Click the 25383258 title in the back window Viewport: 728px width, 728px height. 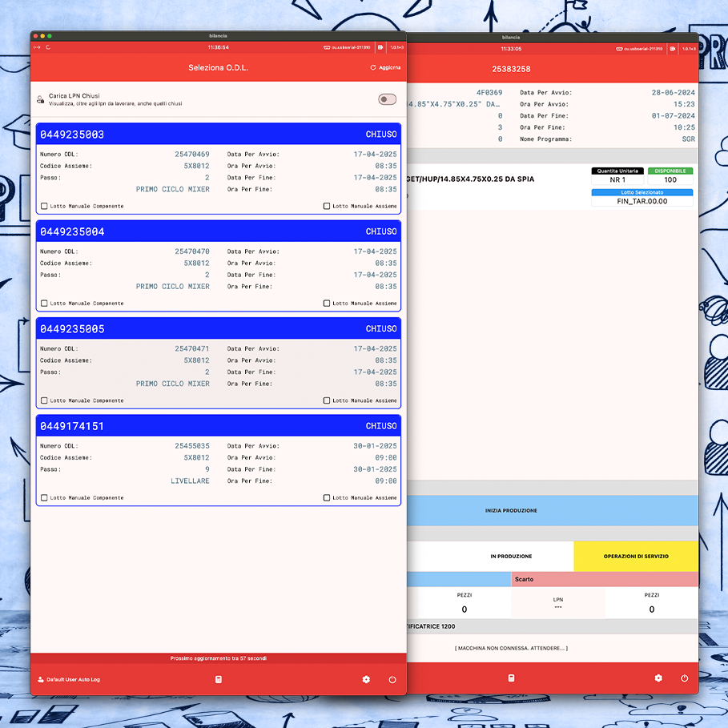click(x=511, y=69)
